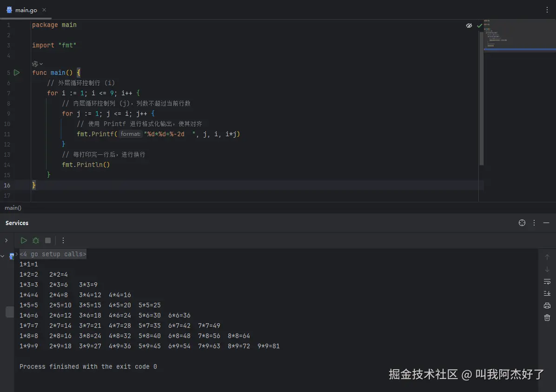Click the package main line
Image resolution: width=556 pixels, height=392 pixels.
(x=54, y=25)
